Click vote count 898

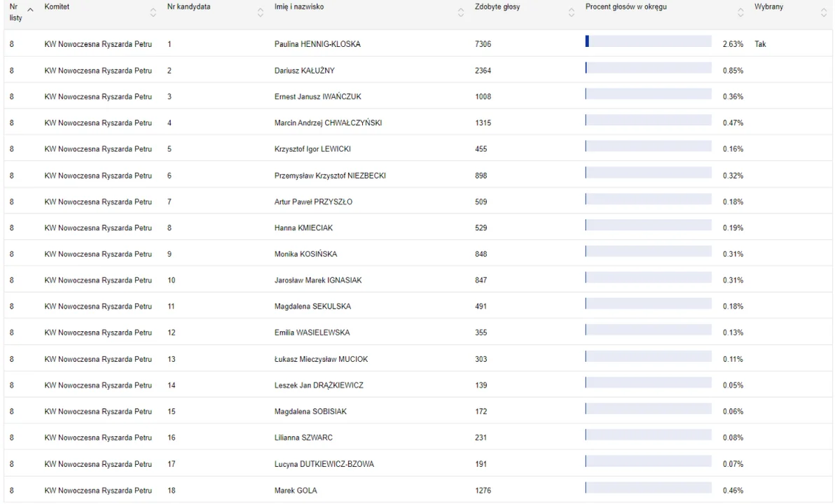tap(481, 176)
